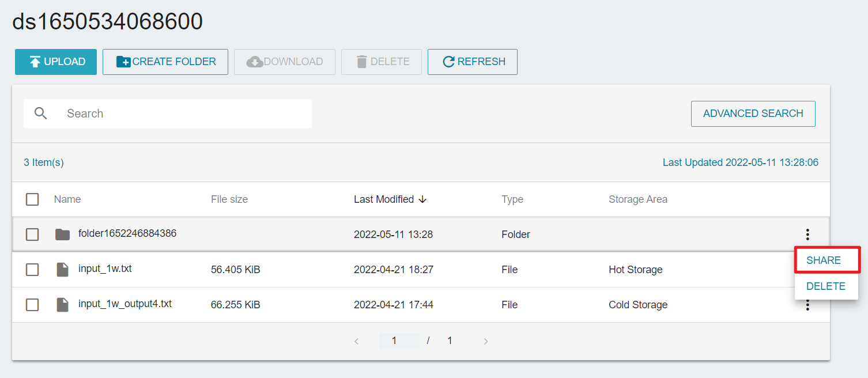
Task: Click the Last Updated timestamp text
Action: 741,162
